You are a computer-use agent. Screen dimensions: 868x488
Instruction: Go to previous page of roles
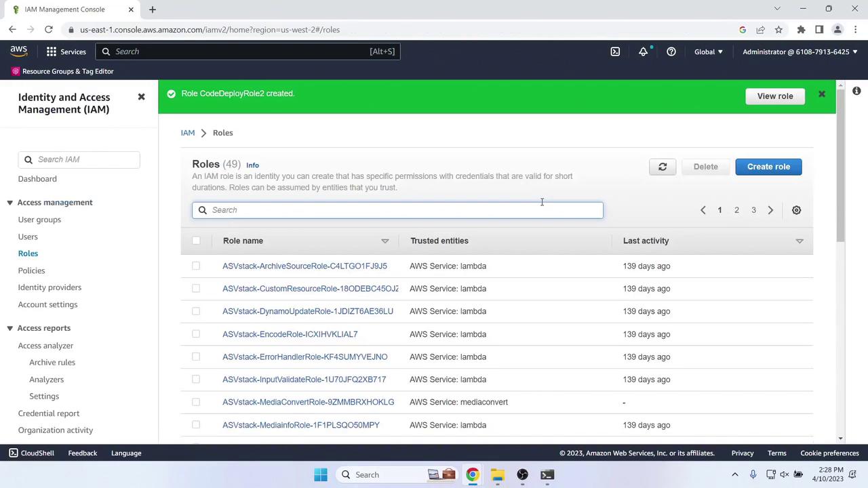tap(703, 210)
